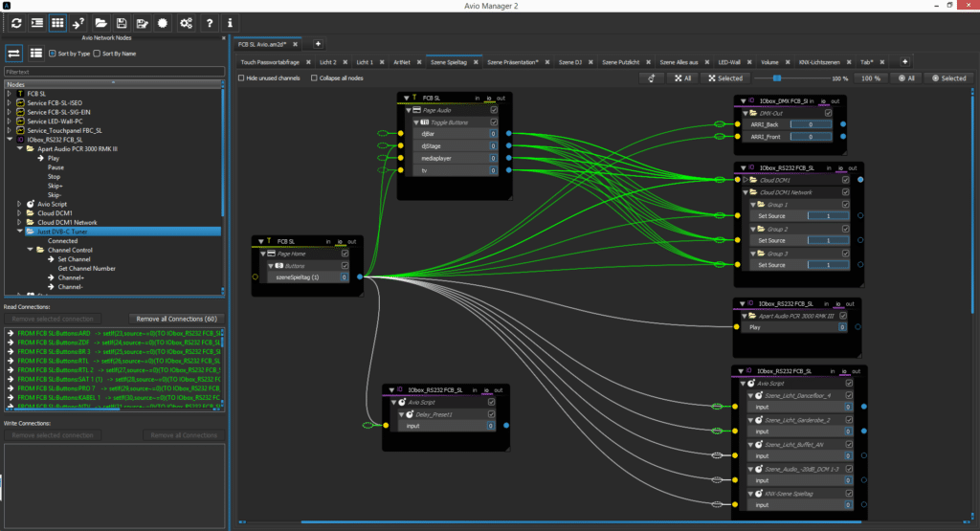980x531 pixels.
Task: Tick the Collapse all nodes checkbox
Action: click(x=312, y=77)
